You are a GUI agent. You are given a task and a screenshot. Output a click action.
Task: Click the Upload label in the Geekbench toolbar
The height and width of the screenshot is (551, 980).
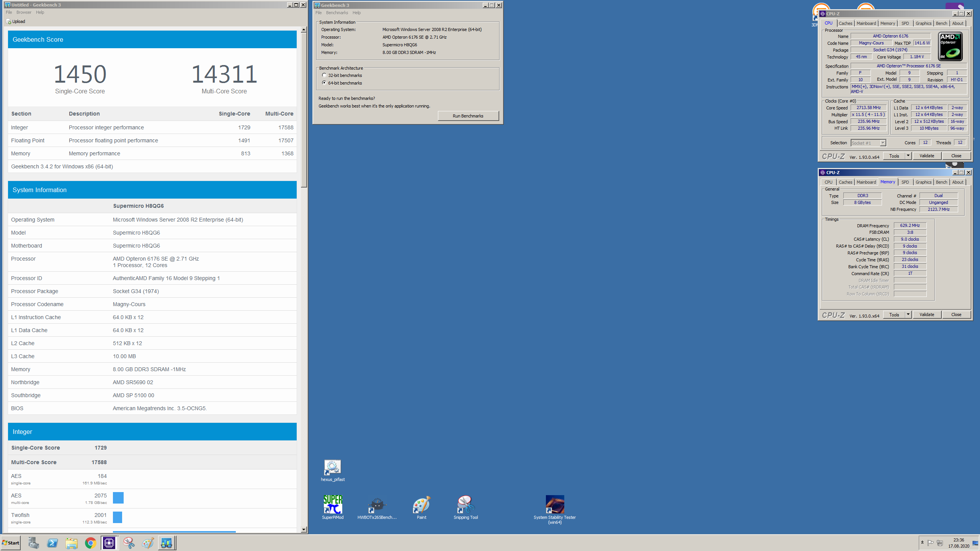pos(18,21)
